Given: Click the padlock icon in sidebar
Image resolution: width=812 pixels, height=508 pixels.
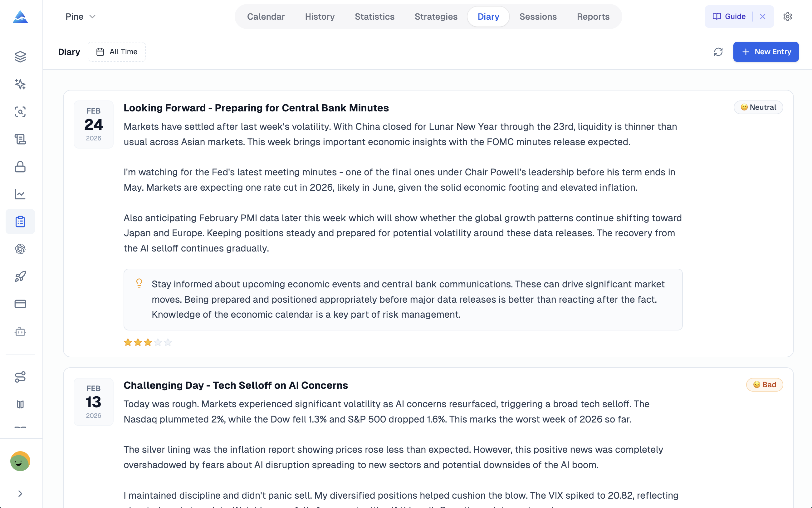Looking at the screenshot, I should [x=20, y=167].
